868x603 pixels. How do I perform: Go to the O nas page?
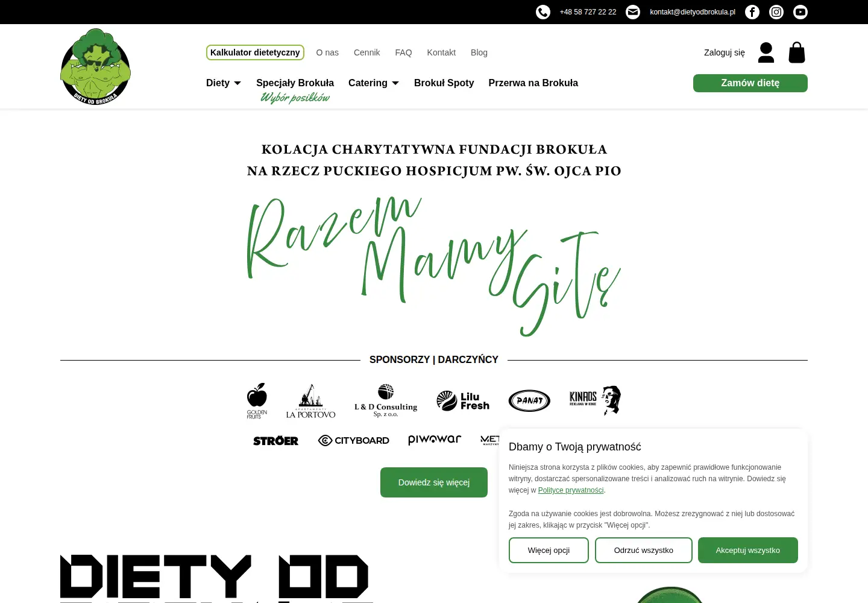pos(327,52)
